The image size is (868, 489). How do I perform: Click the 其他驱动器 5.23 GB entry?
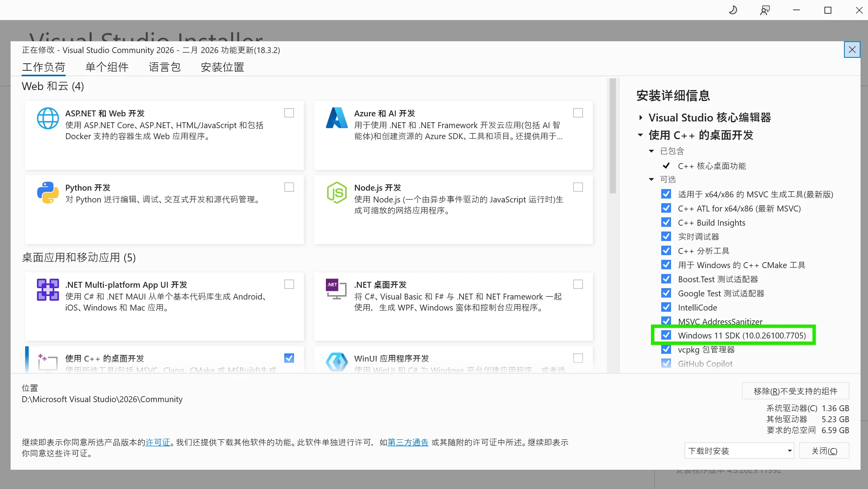click(807, 419)
